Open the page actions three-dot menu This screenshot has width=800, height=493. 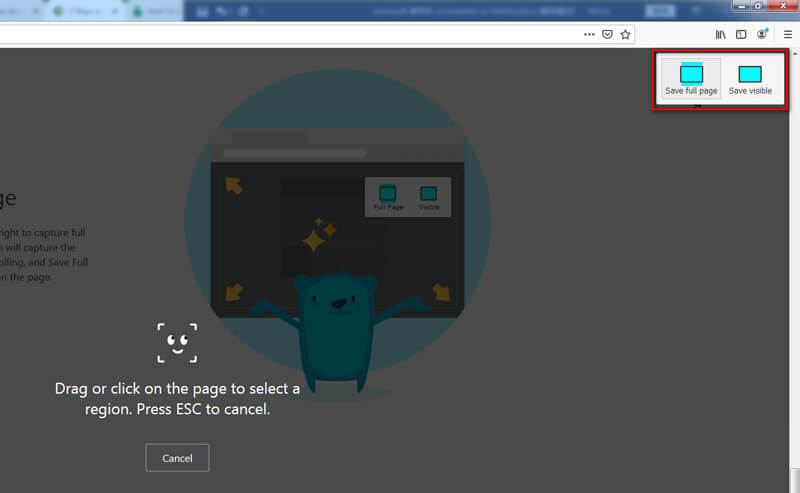point(589,35)
